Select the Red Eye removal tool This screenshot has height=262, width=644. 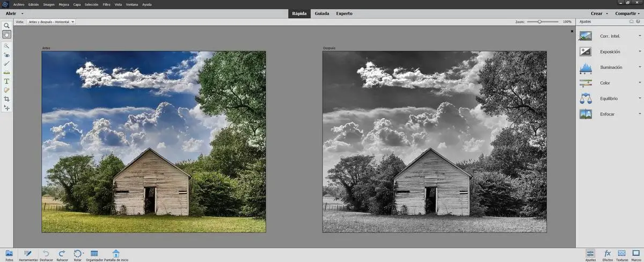(x=6, y=55)
